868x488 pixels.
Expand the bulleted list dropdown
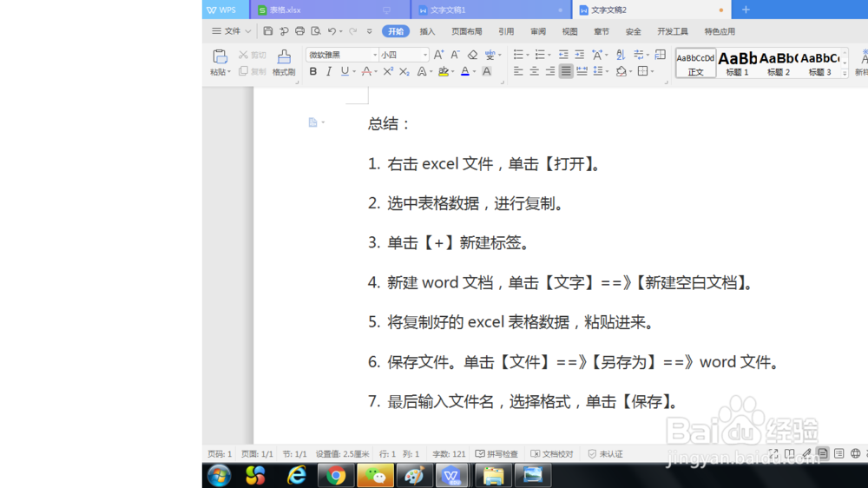528,55
